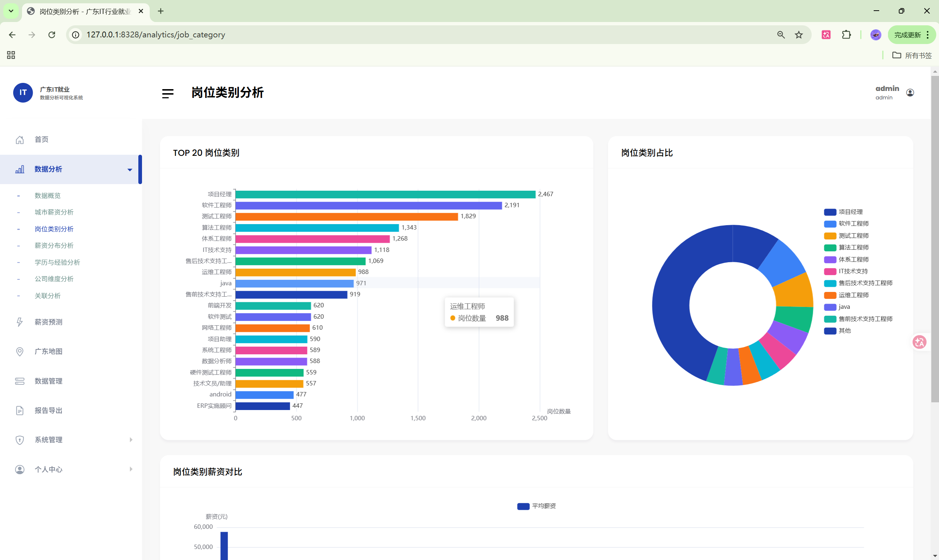The image size is (939, 560).
Task: Open the 关联分析 sidebar link
Action: click(48, 296)
